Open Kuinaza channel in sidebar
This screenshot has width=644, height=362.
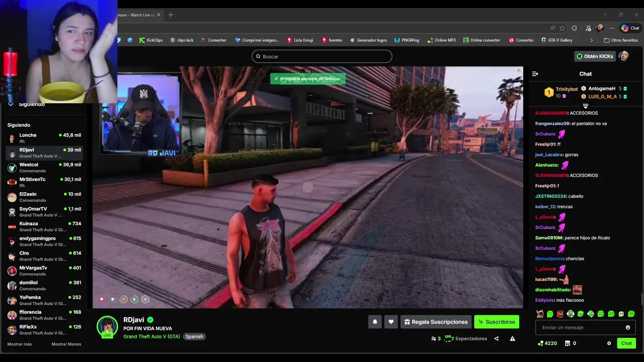(44, 226)
